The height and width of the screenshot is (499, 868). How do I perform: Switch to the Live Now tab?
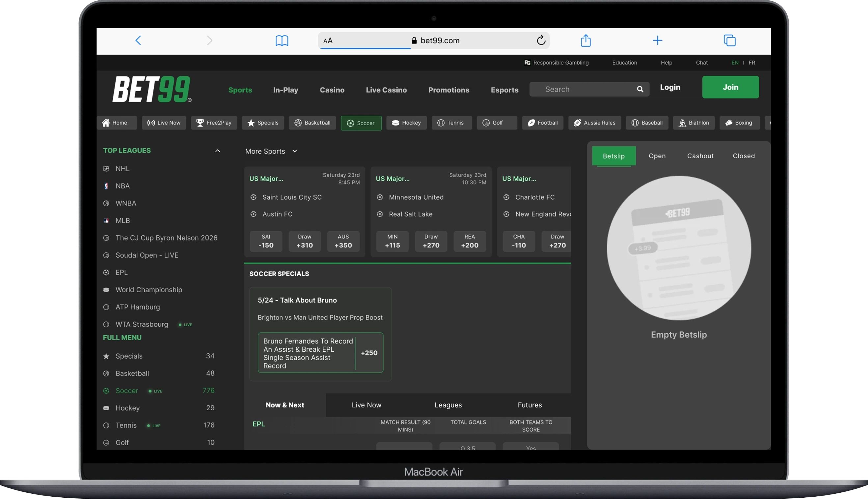click(366, 405)
